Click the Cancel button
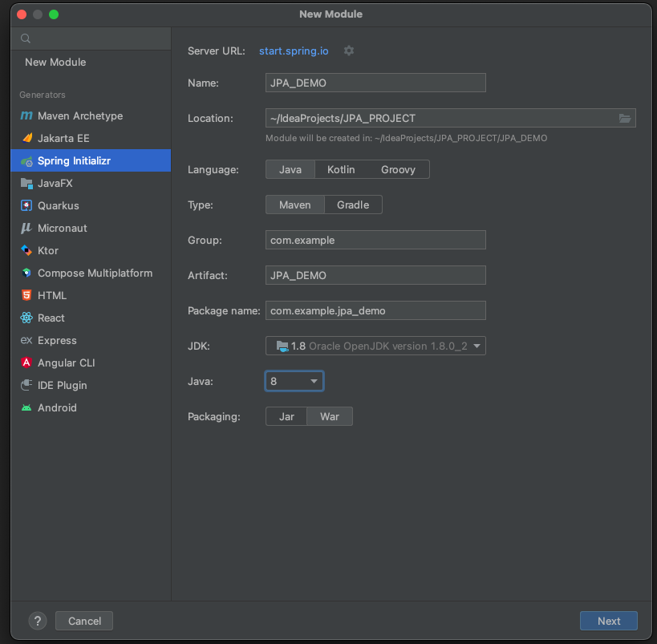Image resolution: width=657 pixels, height=644 pixels. click(84, 621)
